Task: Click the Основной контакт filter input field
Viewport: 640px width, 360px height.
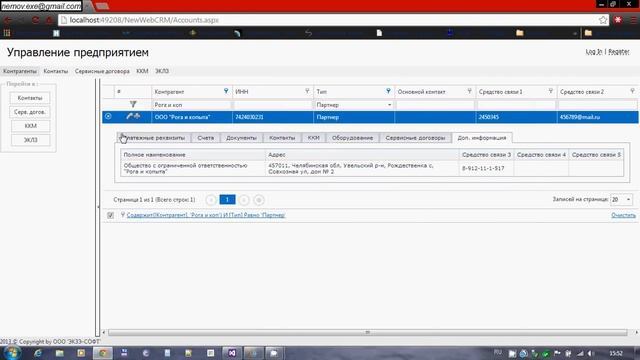Action: tap(435, 105)
